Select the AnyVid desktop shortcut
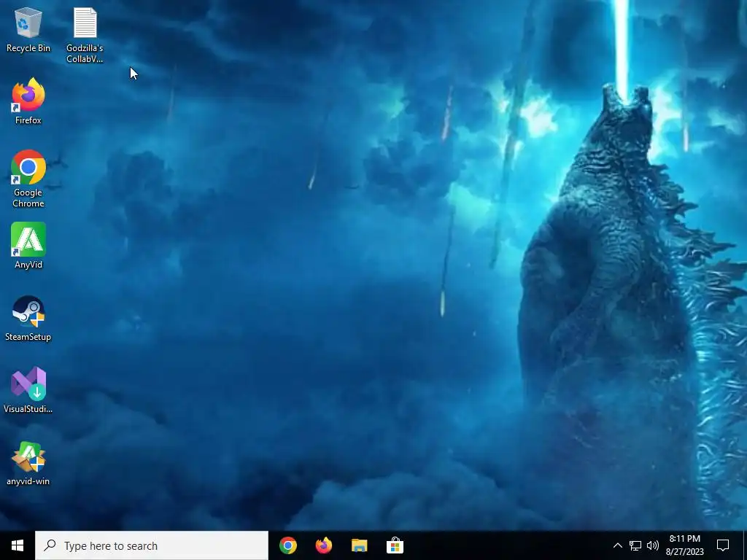 click(28, 246)
